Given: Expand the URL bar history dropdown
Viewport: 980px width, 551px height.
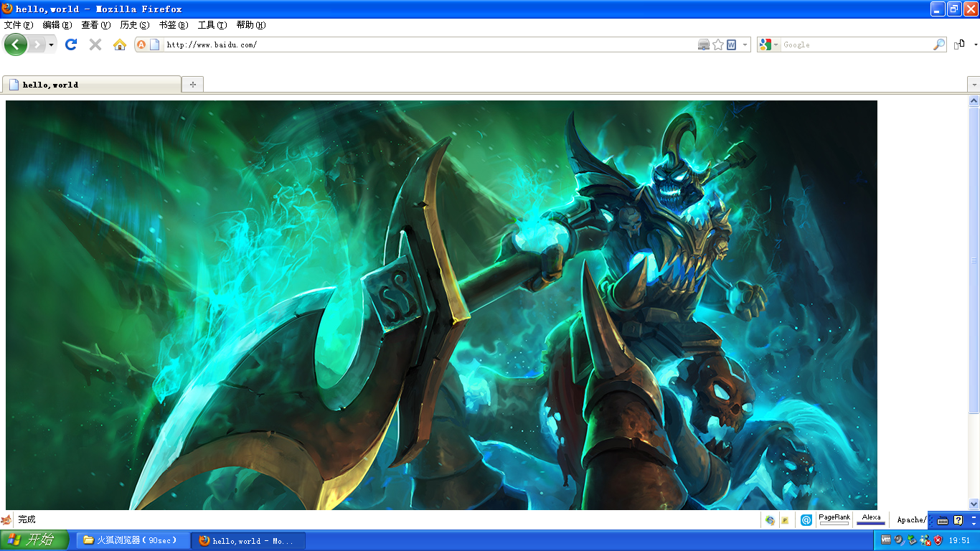Looking at the screenshot, I should click(745, 44).
